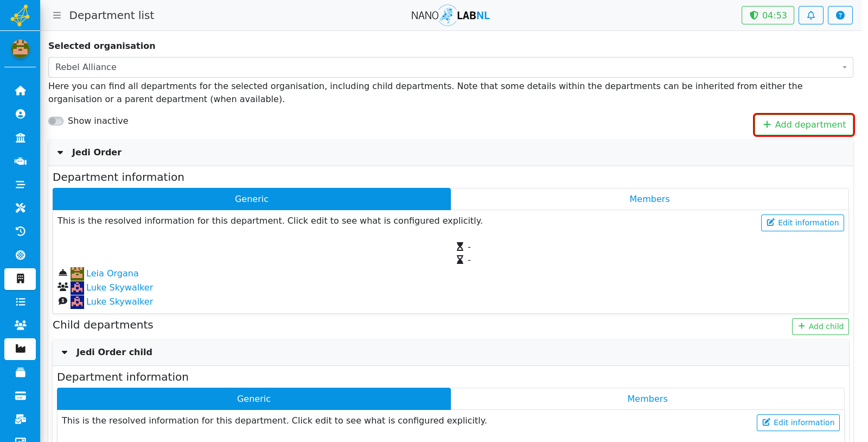868x442 pixels.
Task: Edit information for Jedi Order child
Action: point(798,422)
